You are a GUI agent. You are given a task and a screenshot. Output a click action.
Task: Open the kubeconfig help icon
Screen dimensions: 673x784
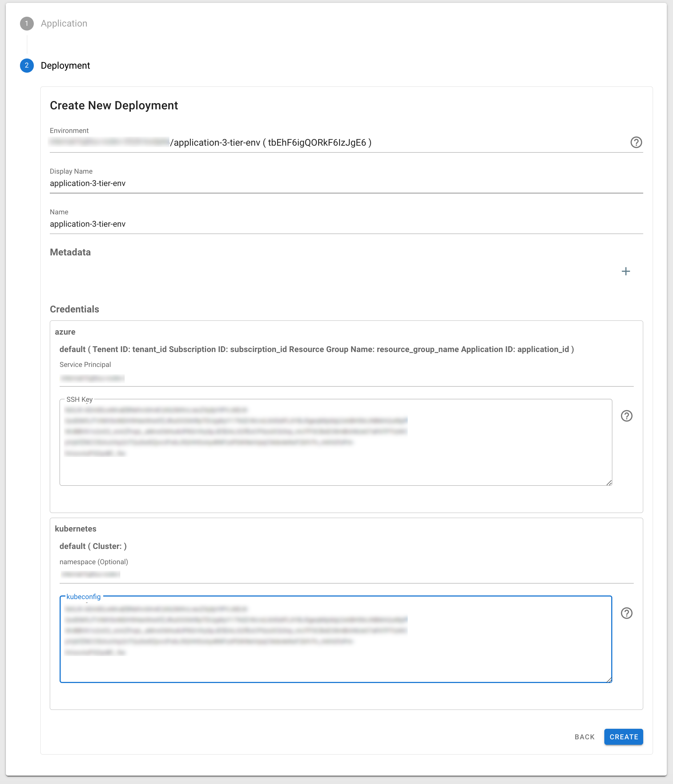point(626,613)
